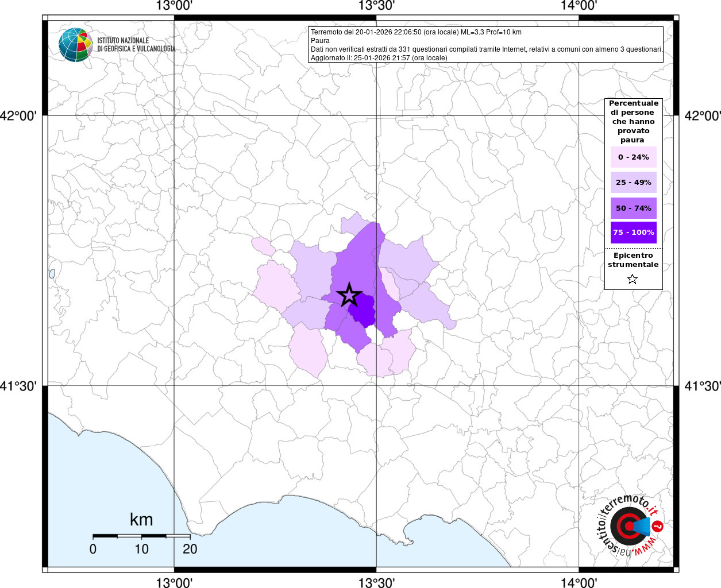Click the darkest purple municipality near the epicenter
This screenshot has height=588, width=721.
[x=364, y=312]
